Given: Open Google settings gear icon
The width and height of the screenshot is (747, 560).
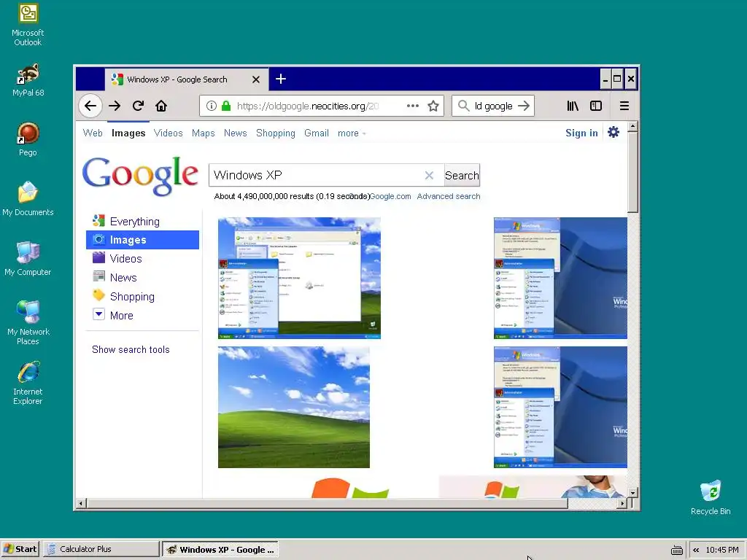Looking at the screenshot, I should coord(614,133).
